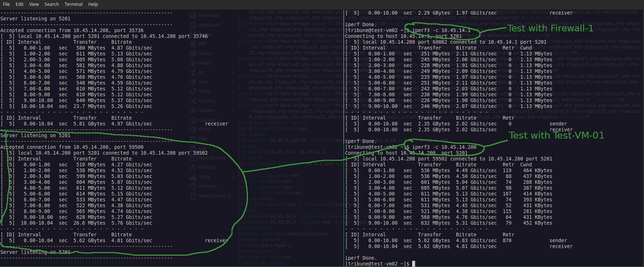Click the '4.27 Gbits/sec' bitrate value
Screen dimensions: 644x267
pyautogui.click(x=132, y=165)
